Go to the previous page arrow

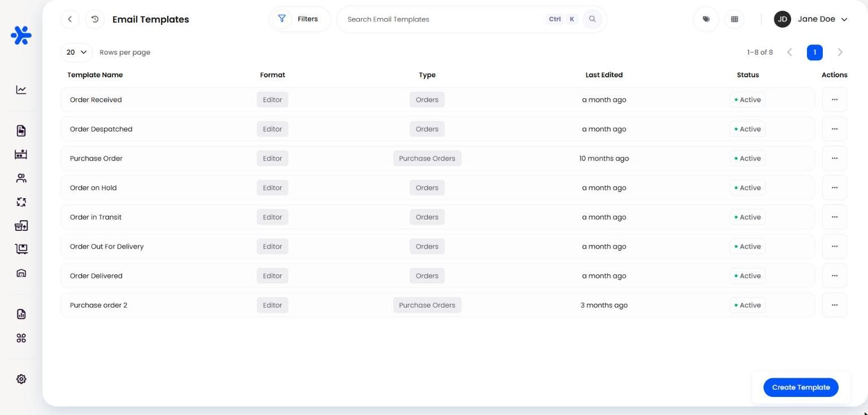tap(789, 53)
